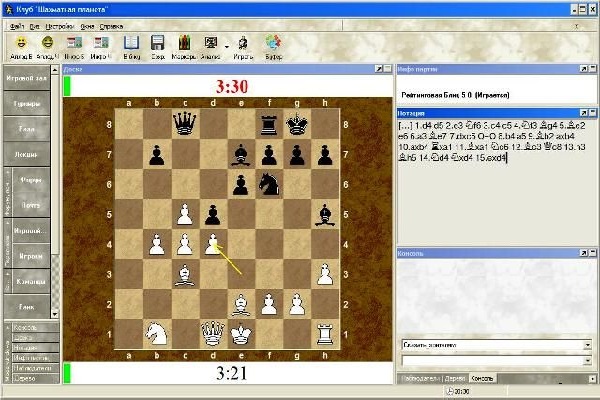Open the tab list arrow beside Консоль tab
Screen dimensions: 600x400
592,379
